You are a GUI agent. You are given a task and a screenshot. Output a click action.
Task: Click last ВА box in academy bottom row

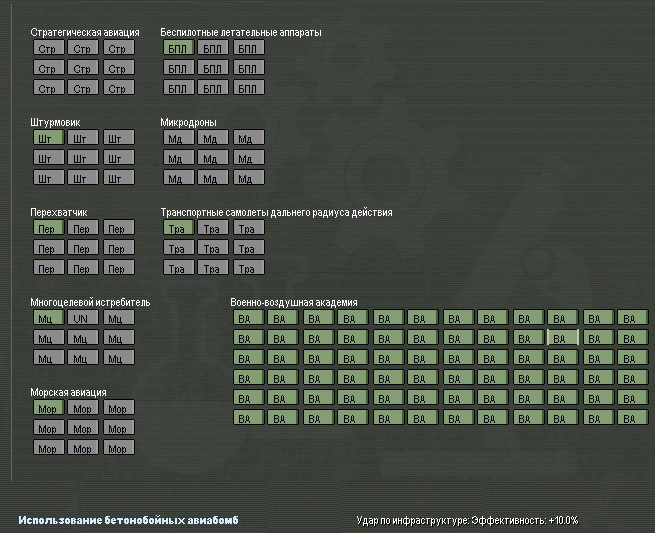pyautogui.click(x=633, y=418)
